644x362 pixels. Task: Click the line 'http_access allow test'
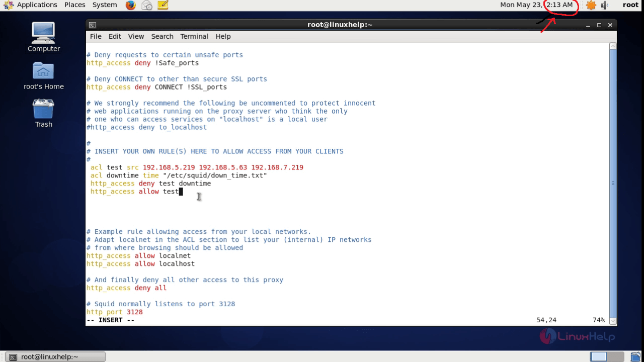(x=134, y=192)
